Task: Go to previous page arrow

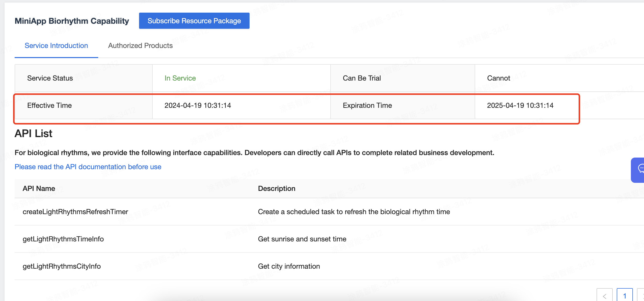Action: tap(604, 295)
